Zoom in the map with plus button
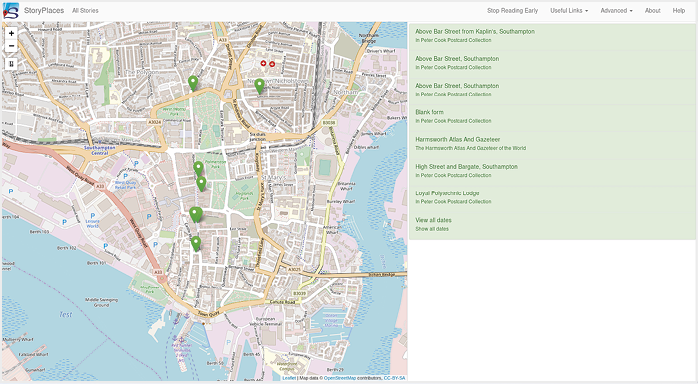This screenshot has width=698, height=384. tap(11, 33)
